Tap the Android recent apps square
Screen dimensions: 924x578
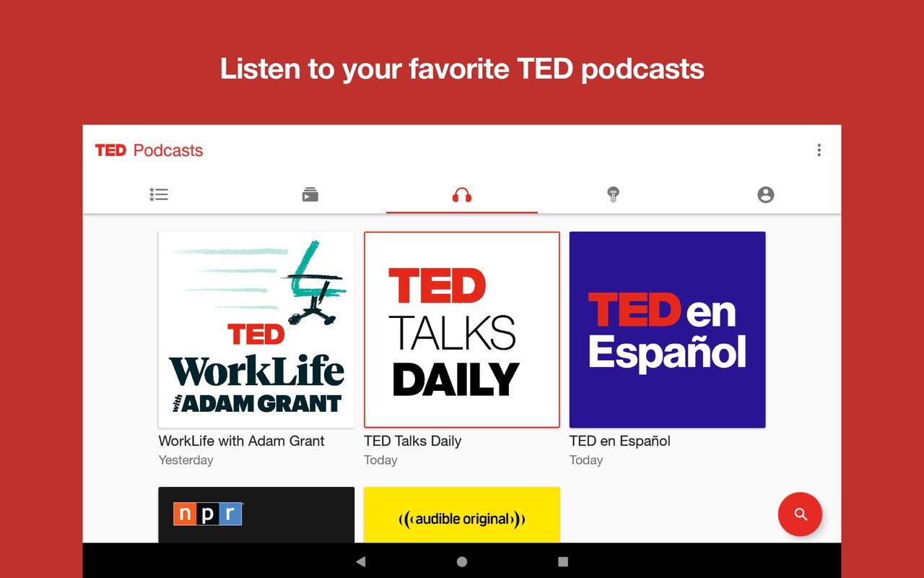[x=563, y=561]
